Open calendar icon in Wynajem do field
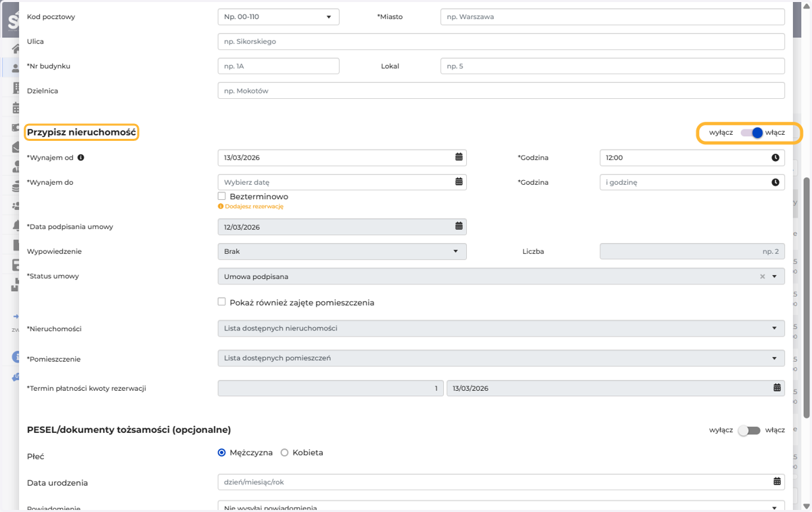 (459, 182)
